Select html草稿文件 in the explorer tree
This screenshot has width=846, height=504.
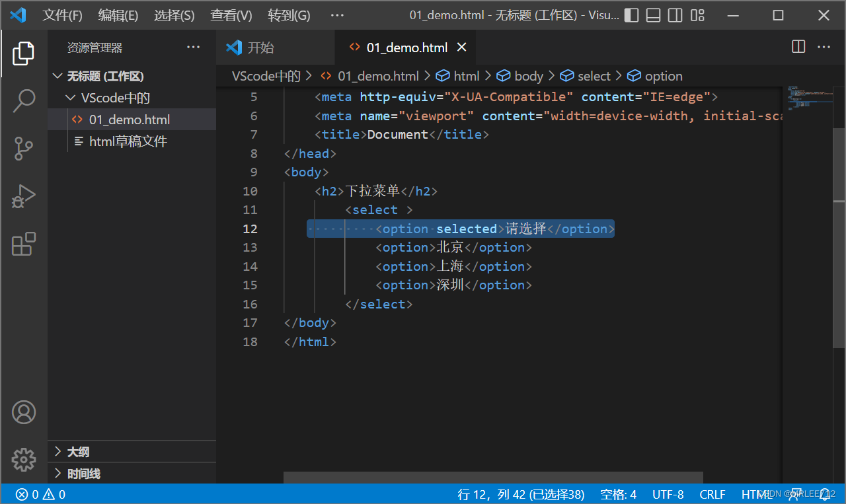[x=132, y=141]
